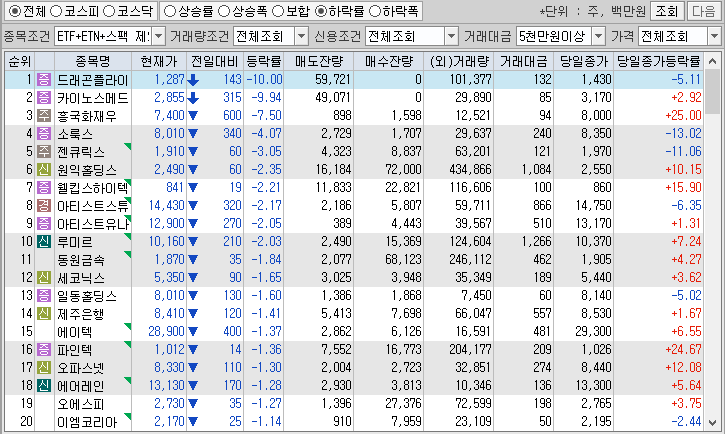Open the 거래량조건 dropdown
The width and height of the screenshot is (725, 434).
coord(301,36)
